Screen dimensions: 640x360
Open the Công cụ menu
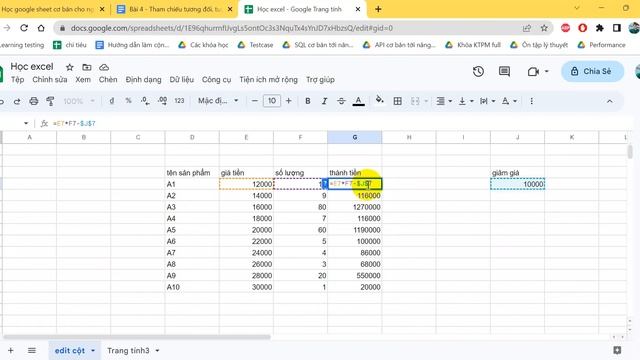(216, 80)
